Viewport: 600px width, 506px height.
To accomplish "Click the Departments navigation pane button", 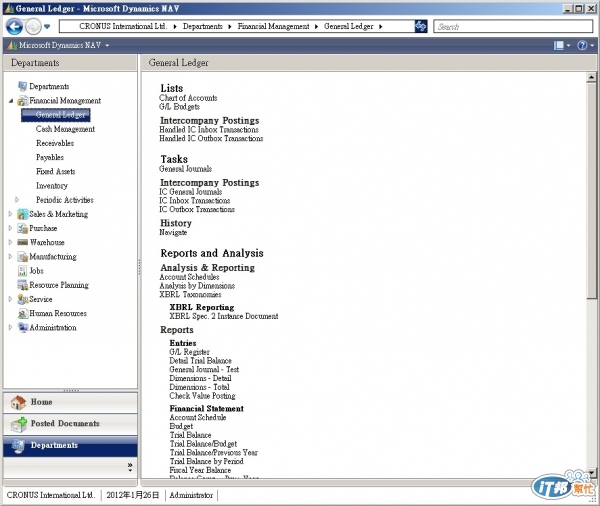I will [x=70, y=446].
